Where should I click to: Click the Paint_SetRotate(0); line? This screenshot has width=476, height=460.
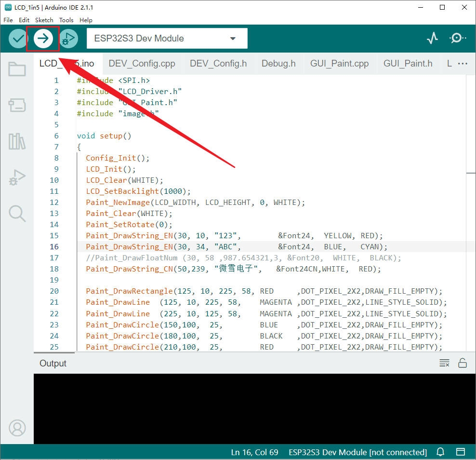click(x=129, y=225)
